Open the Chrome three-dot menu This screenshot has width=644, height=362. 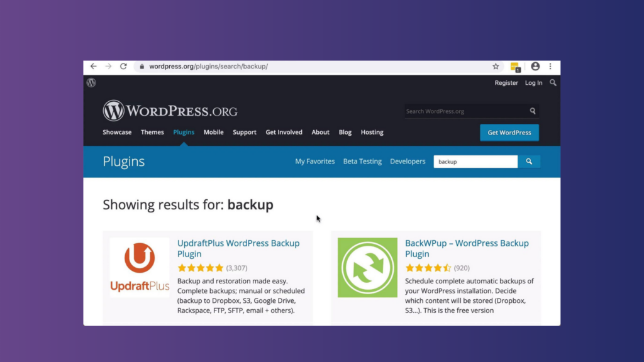pyautogui.click(x=550, y=66)
